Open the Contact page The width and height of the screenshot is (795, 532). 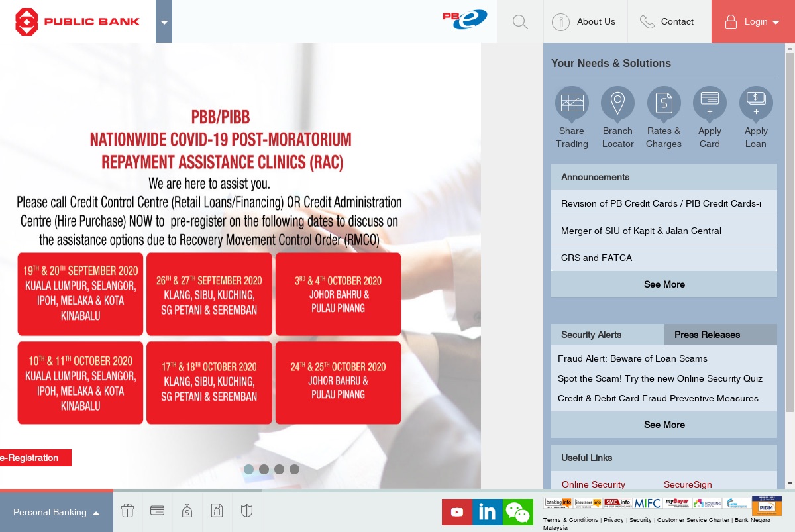(669, 22)
